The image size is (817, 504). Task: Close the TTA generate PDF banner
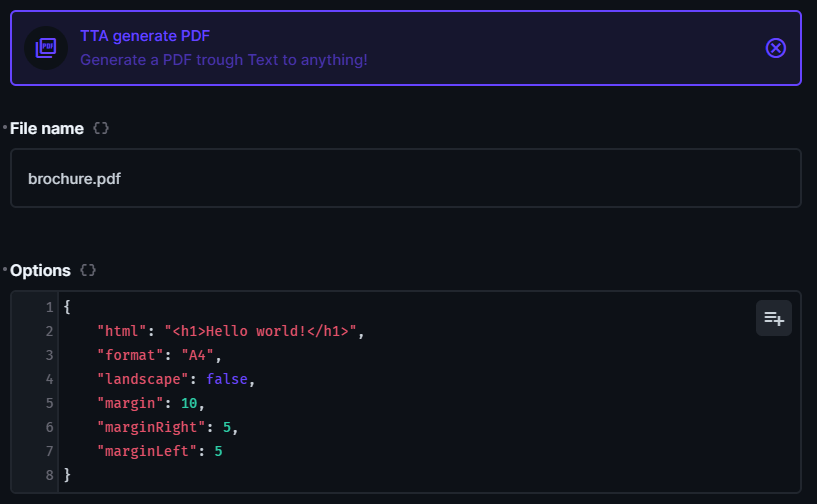click(x=775, y=48)
